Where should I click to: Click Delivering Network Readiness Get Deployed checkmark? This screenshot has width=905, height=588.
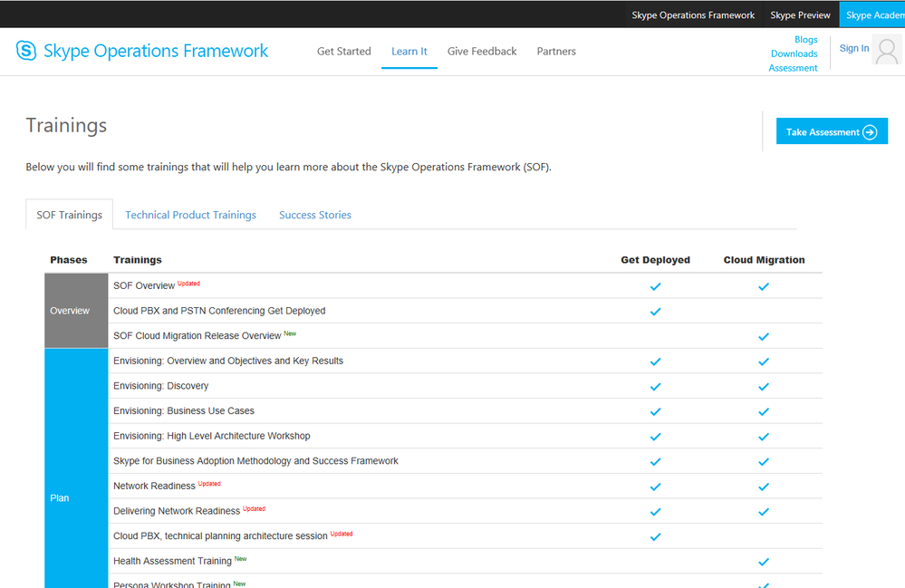[655, 512]
